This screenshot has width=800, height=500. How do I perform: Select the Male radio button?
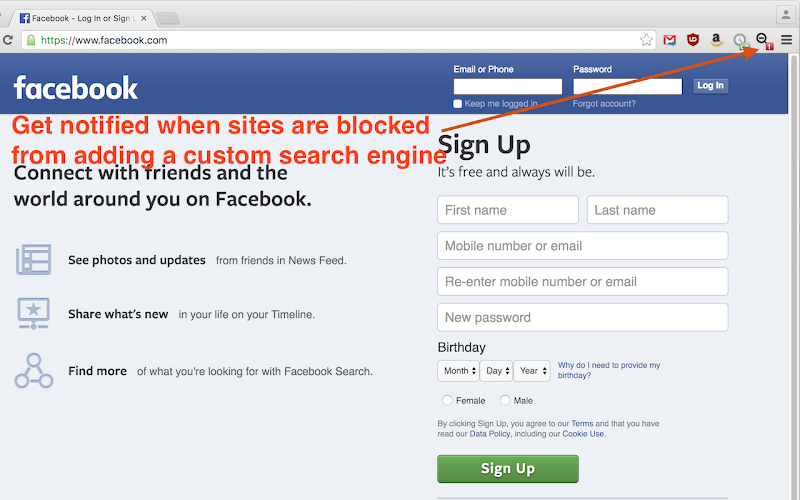[505, 400]
